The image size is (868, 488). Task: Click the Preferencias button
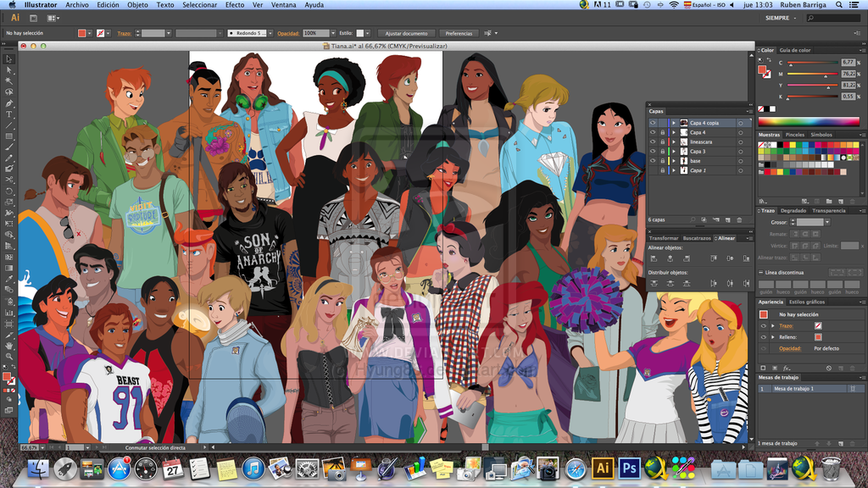459,33
